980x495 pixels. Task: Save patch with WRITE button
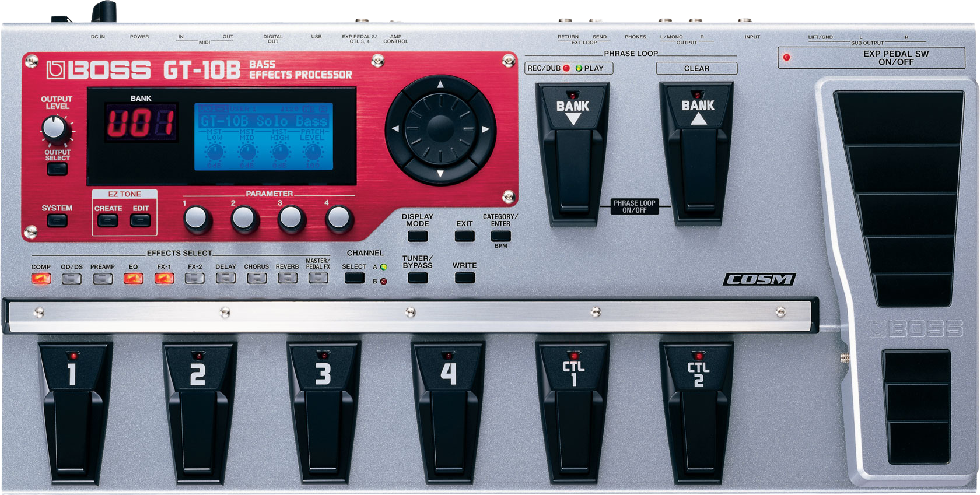(464, 278)
